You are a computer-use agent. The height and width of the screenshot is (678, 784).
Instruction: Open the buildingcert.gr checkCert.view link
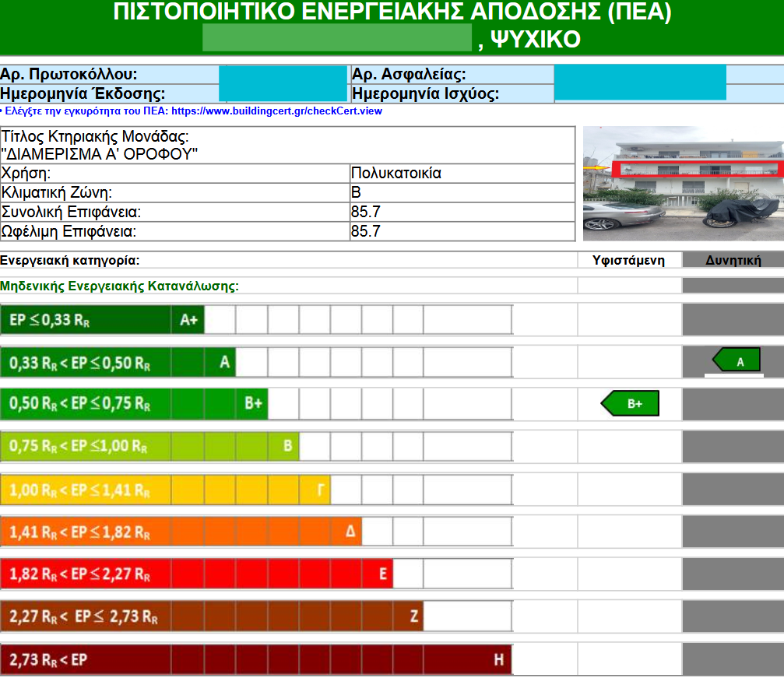pos(276,111)
